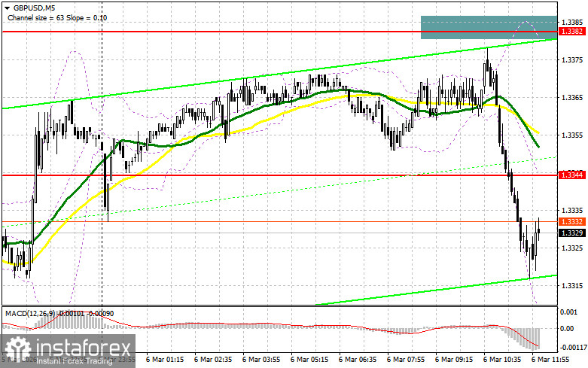Click the 6 Mar 06:35 time label
This screenshot has width=588, height=368.
point(358,360)
